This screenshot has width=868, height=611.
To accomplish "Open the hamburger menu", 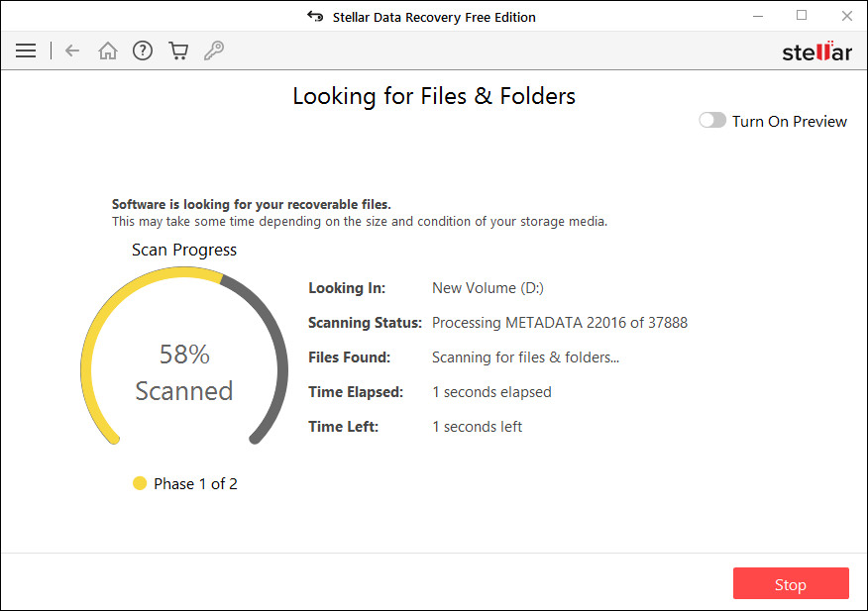I will click(26, 51).
